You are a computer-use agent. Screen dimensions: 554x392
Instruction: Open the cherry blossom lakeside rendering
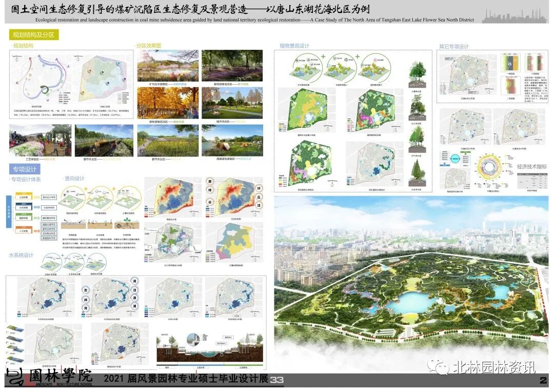pos(168,66)
